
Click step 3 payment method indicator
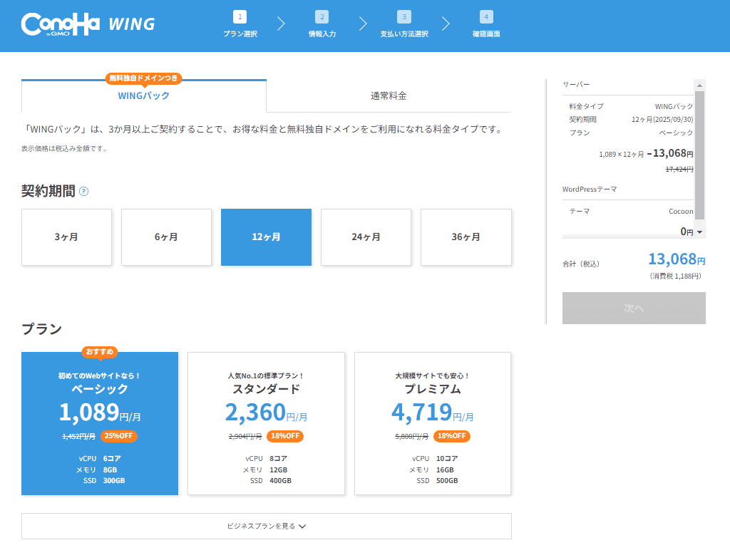coord(404,24)
